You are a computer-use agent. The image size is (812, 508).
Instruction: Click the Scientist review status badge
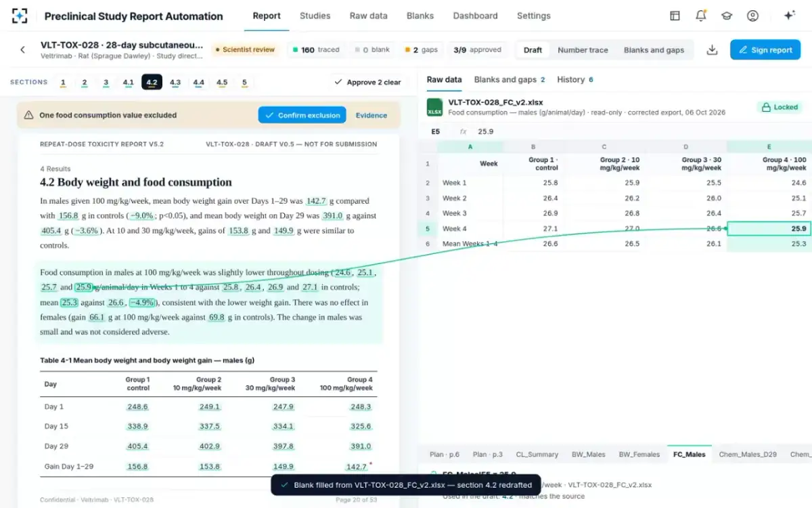[x=244, y=49]
